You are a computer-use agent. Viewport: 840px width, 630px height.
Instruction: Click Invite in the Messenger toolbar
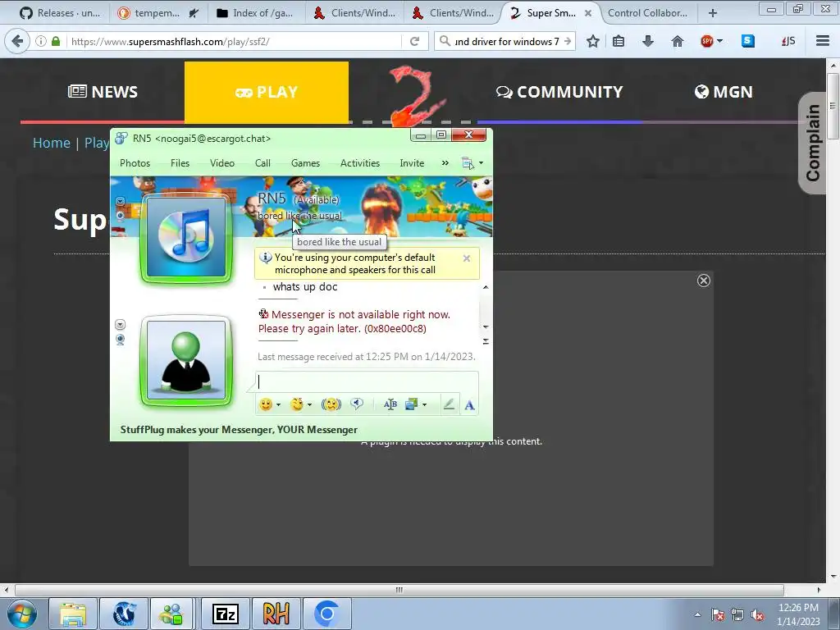point(412,163)
